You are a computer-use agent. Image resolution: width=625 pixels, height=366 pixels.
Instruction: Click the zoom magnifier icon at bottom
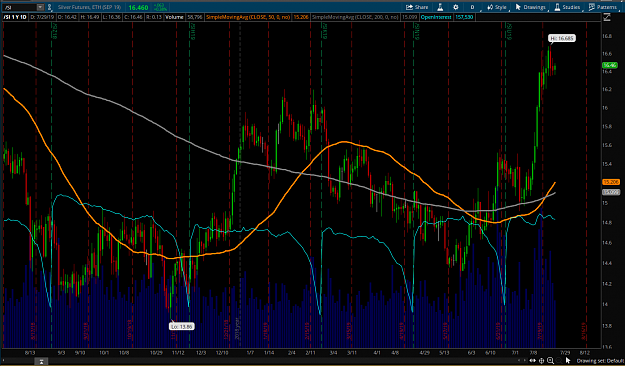[550, 361]
